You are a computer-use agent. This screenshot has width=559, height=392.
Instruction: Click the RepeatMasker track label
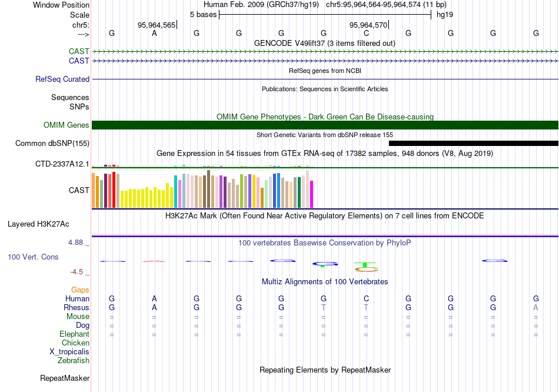[x=65, y=378]
